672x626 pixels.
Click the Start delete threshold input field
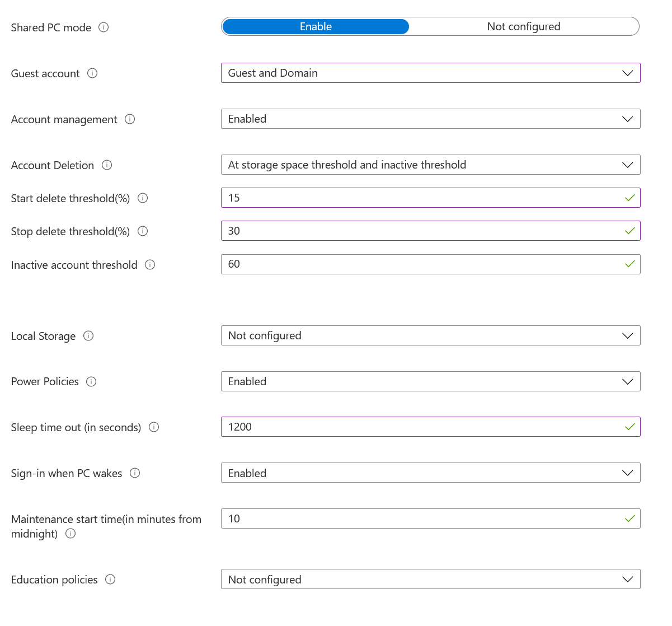[422, 198]
